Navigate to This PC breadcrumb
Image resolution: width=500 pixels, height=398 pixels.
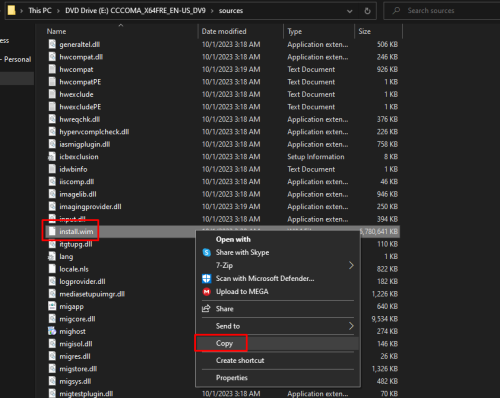[40, 11]
